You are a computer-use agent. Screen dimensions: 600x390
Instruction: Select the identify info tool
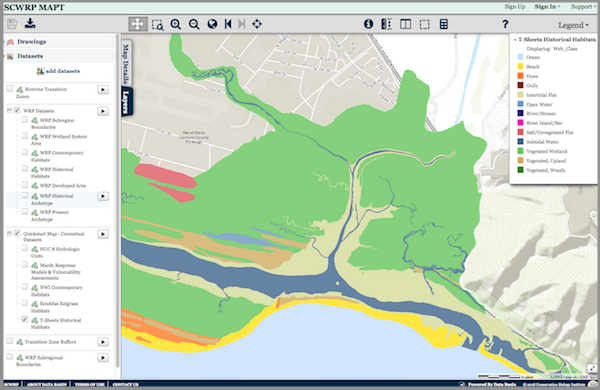pos(368,24)
